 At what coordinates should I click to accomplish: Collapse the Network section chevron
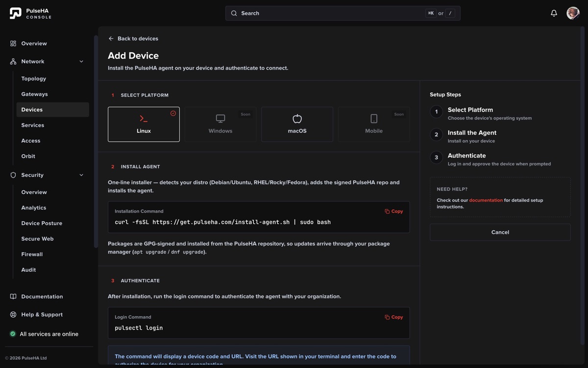[81, 61]
